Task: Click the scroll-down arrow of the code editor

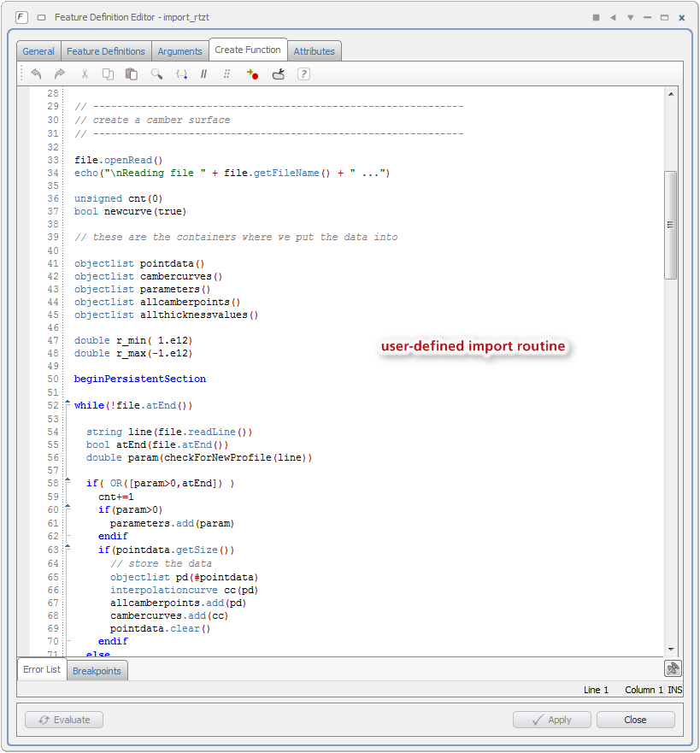Action: tap(671, 650)
